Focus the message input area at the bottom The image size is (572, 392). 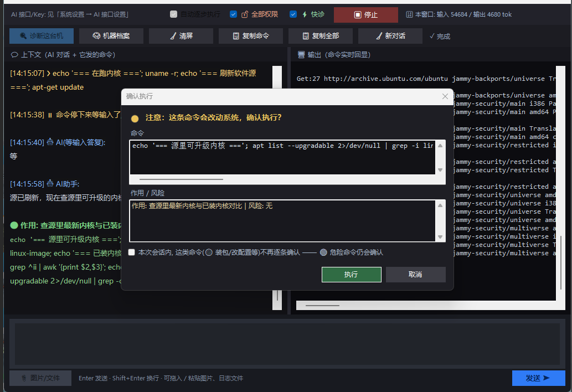(287, 344)
